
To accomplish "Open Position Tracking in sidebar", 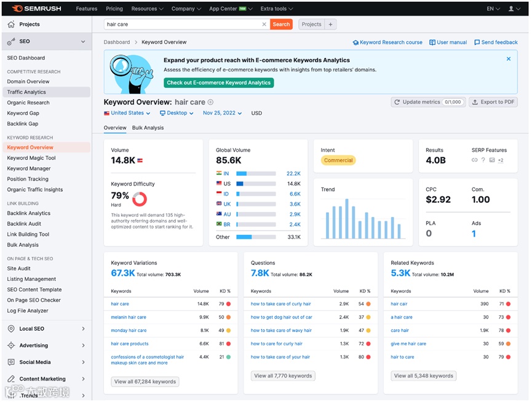I will [28, 179].
